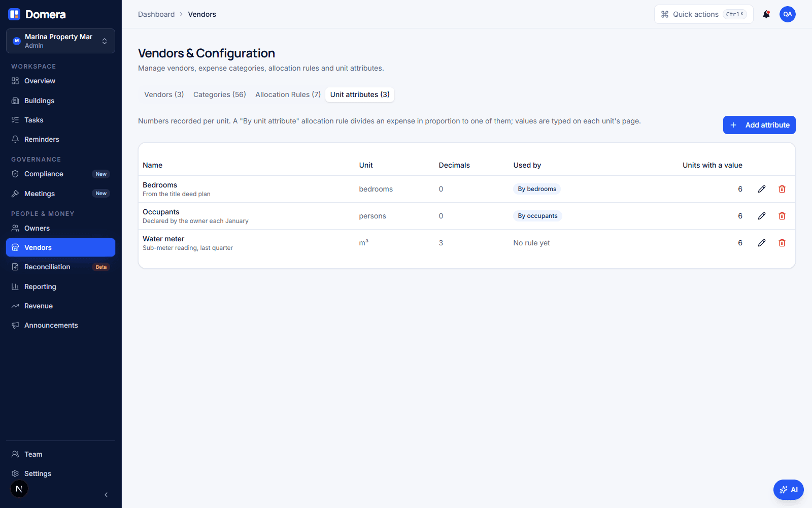The image size is (812, 508).
Task: Go to Owners page
Action: [x=60, y=228]
